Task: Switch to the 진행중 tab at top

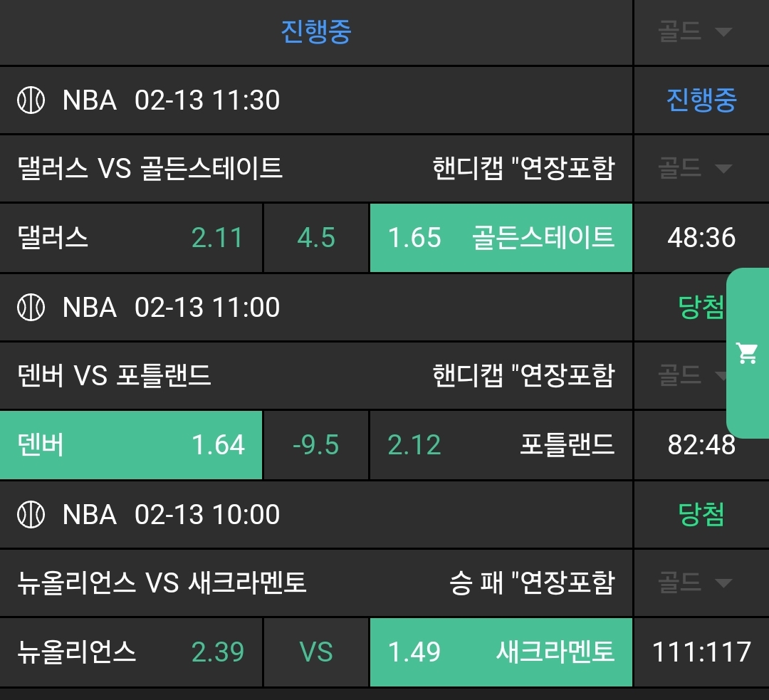Action: coord(316,32)
